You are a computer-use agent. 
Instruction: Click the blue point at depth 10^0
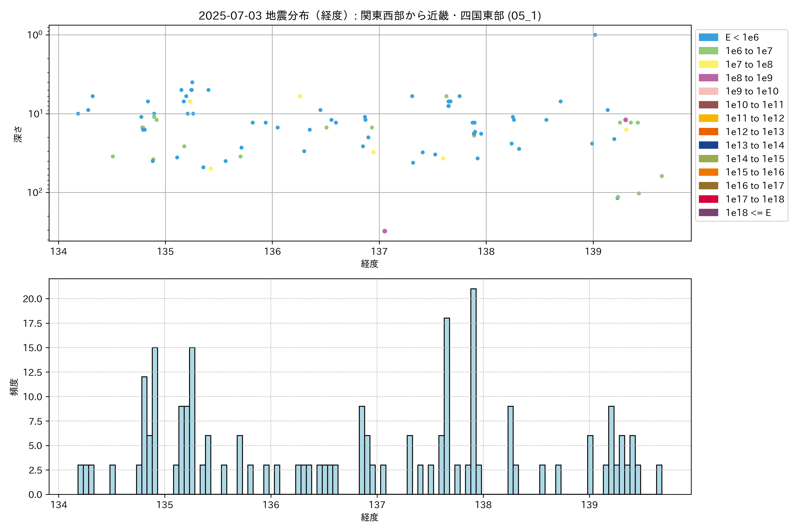[x=595, y=35]
